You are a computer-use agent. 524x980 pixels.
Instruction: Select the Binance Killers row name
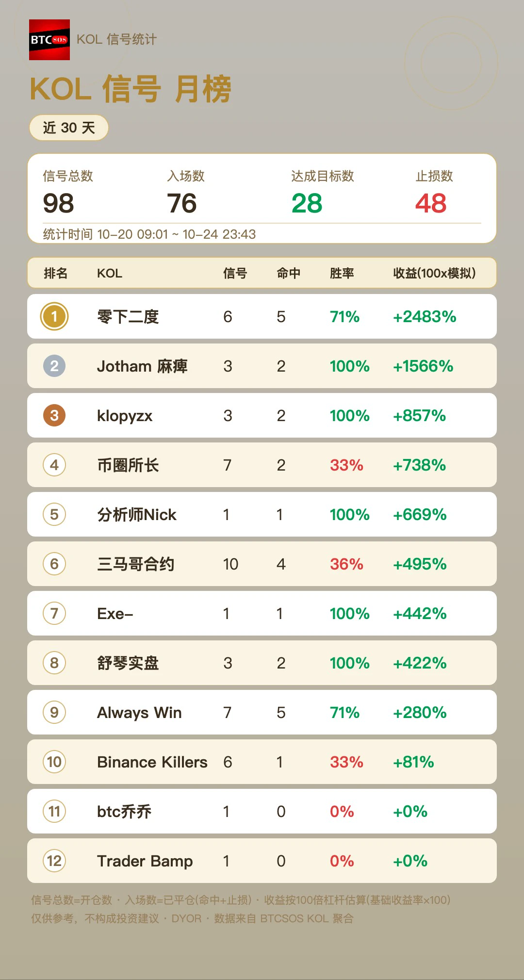click(x=152, y=762)
